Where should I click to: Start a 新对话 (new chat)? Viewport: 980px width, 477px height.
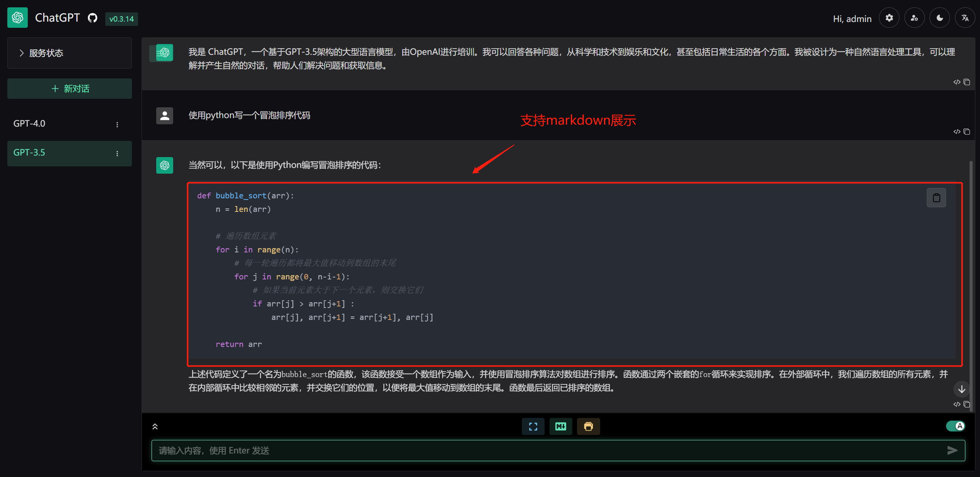(x=69, y=88)
